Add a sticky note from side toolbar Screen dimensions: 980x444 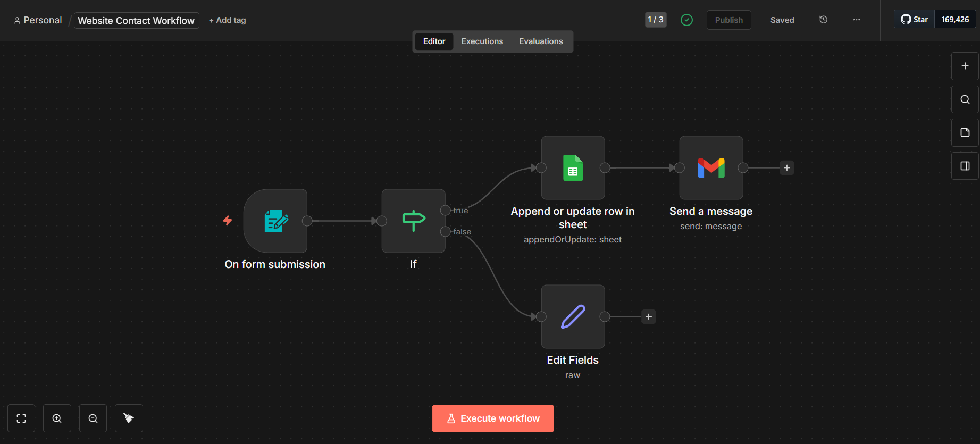click(x=965, y=132)
